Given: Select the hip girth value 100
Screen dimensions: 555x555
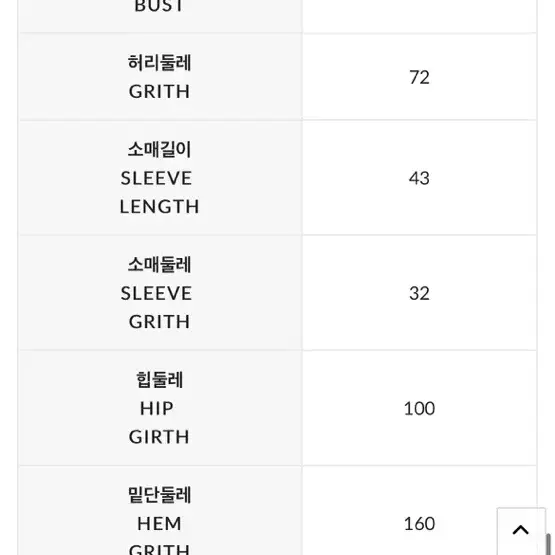Looking at the screenshot, I should click(x=419, y=408).
